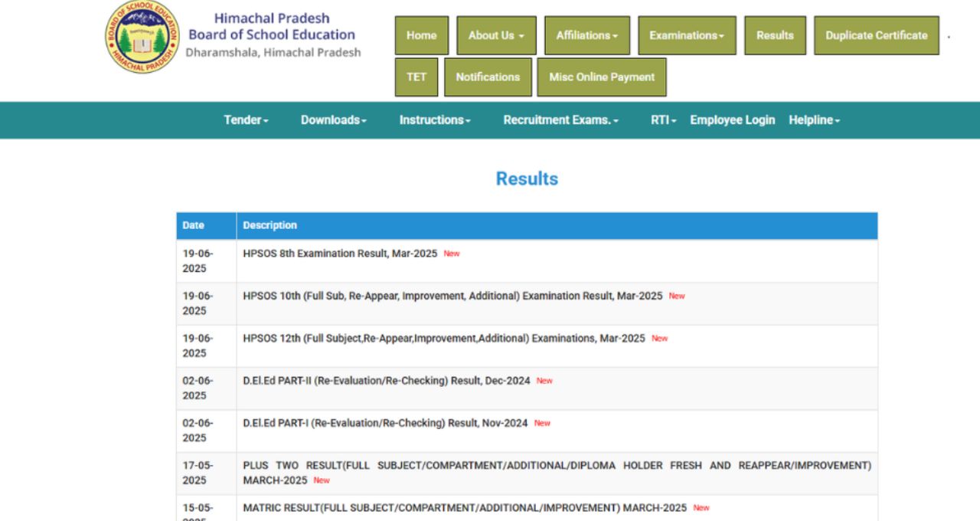
Task: Open the TET menu item
Action: coord(416,77)
